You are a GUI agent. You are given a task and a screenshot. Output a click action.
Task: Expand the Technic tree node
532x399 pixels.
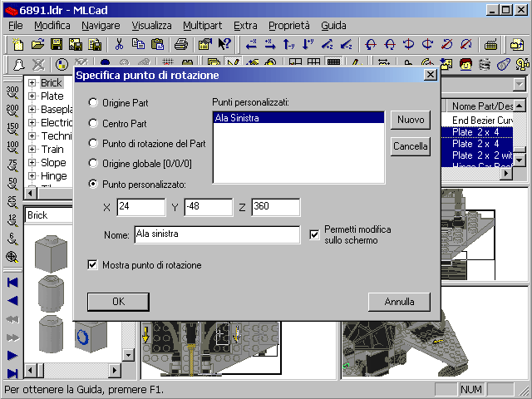[x=32, y=136]
